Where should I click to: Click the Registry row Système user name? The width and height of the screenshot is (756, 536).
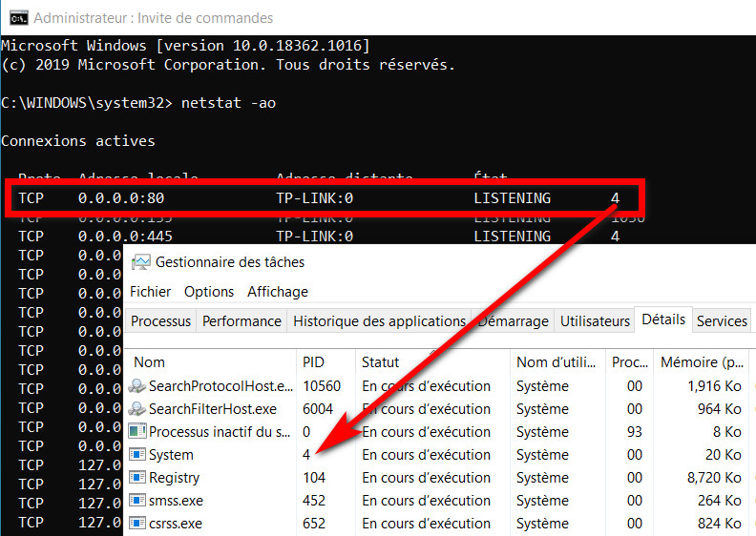pyautogui.click(x=542, y=478)
